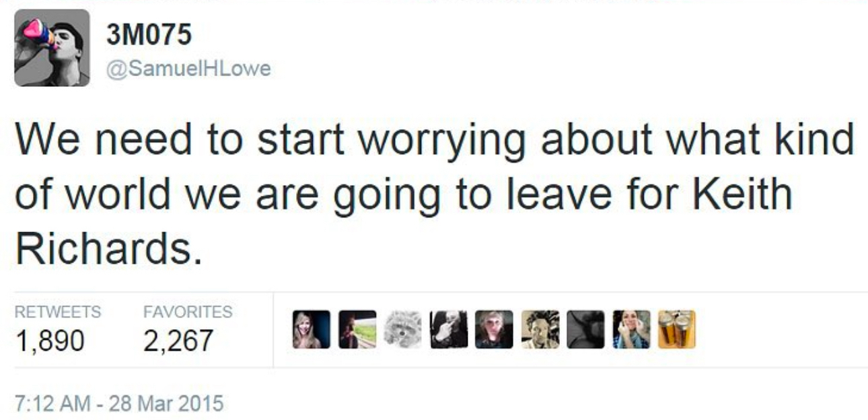
Task: Click the FAVORITES label
Action: tap(188, 312)
